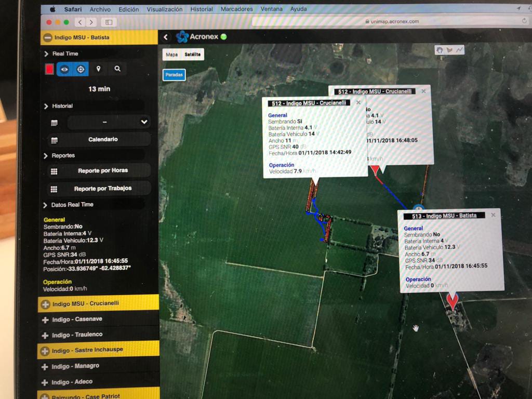This screenshot has height=399, width=532.
Task: Go back with Safari back arrow
Action: [x=80, y=22]
